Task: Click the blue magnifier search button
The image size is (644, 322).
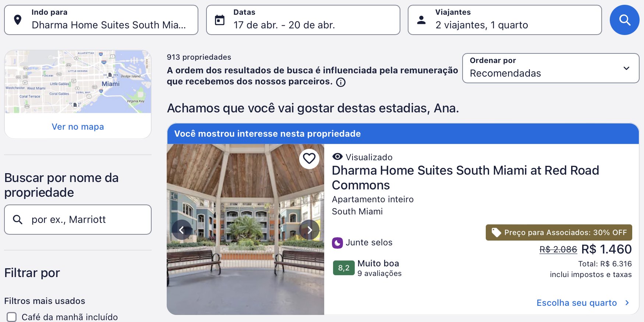Action: pyautogui.click(x=624, y=20)
